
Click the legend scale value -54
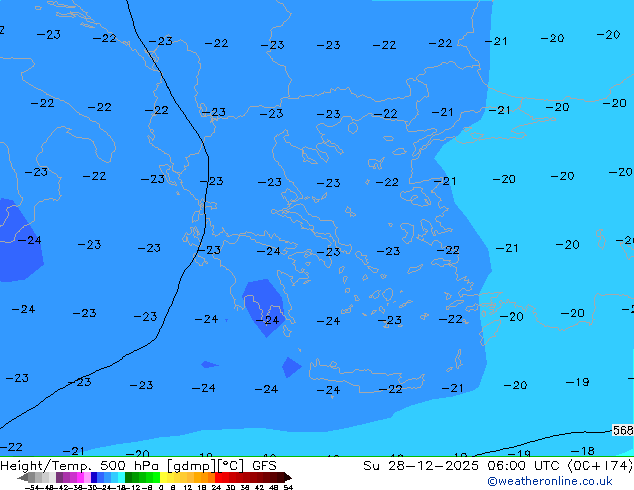(x=32, y=487)
